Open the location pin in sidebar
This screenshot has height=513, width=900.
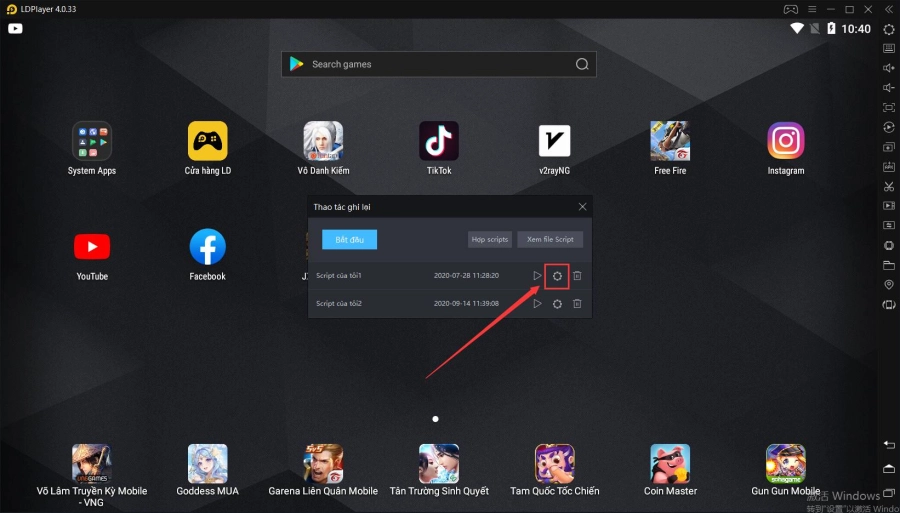point(889,285)
